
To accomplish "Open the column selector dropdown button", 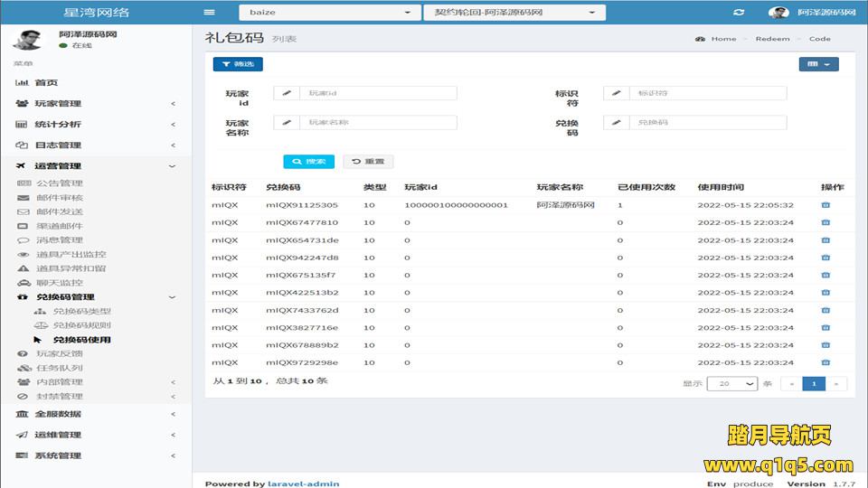I will 818,64.
